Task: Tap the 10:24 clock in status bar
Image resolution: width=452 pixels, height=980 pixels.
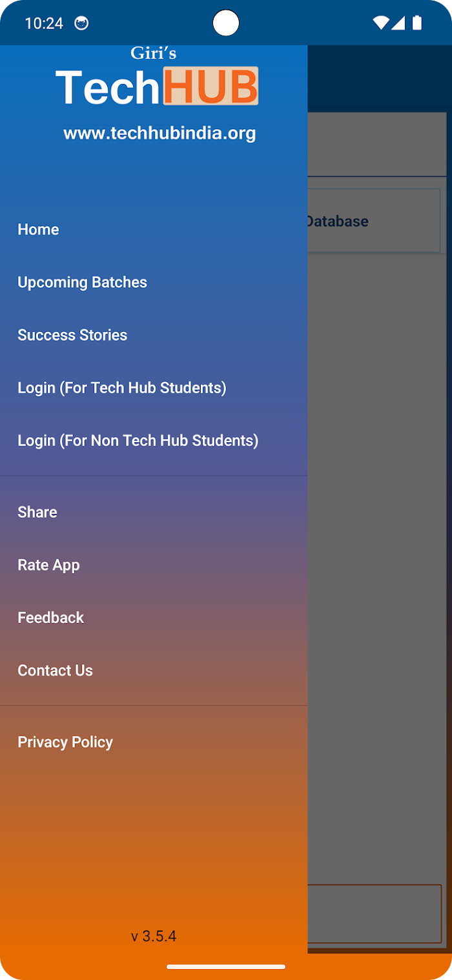Action: pyautogui.click(x=44, y=24)
